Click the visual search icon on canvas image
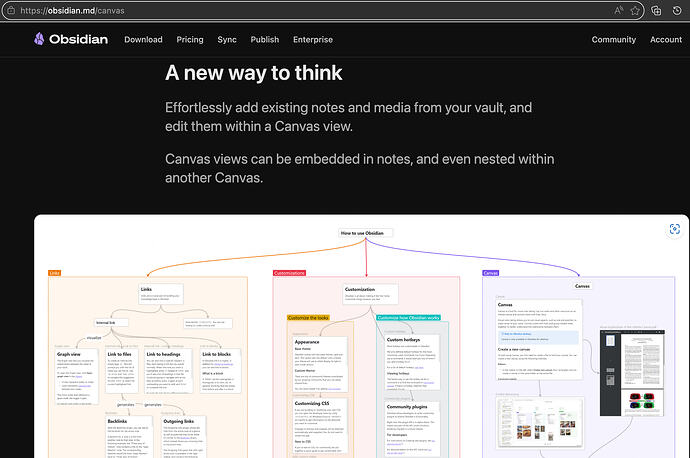Image resolution: width=690 pixels, height=458 pixels. [x=674, y=229]
